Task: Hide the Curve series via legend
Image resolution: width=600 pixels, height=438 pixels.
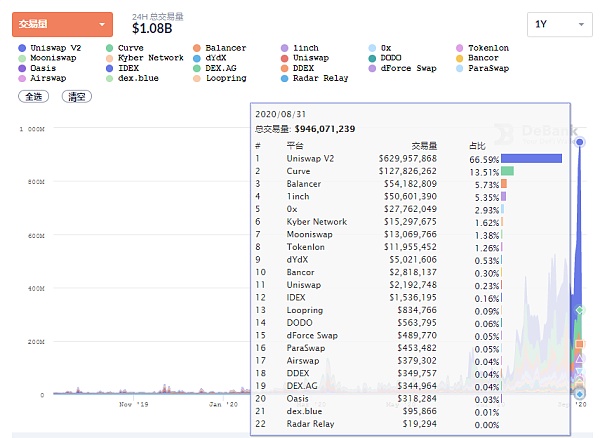Action: (x=130, y=48)
